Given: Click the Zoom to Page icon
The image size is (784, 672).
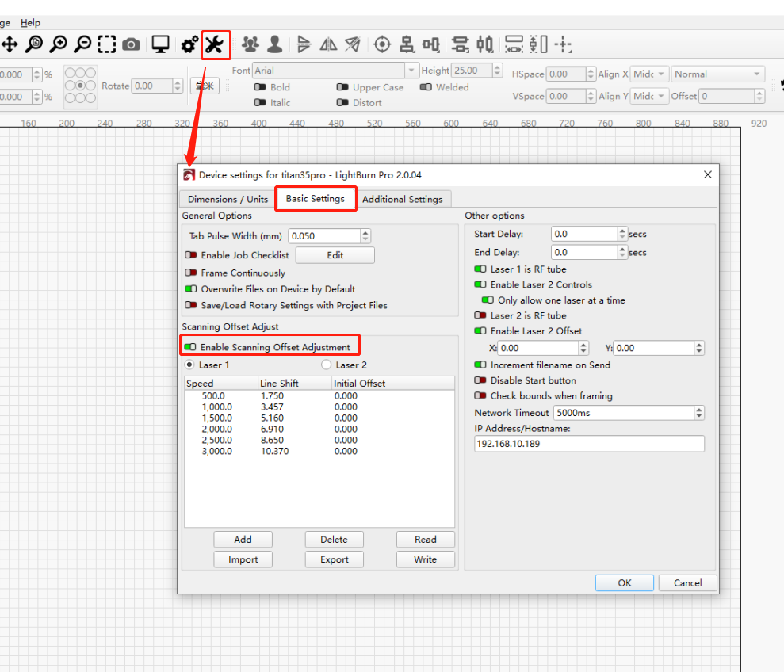Looking at the screenshot, I should [x=34, y=44].
